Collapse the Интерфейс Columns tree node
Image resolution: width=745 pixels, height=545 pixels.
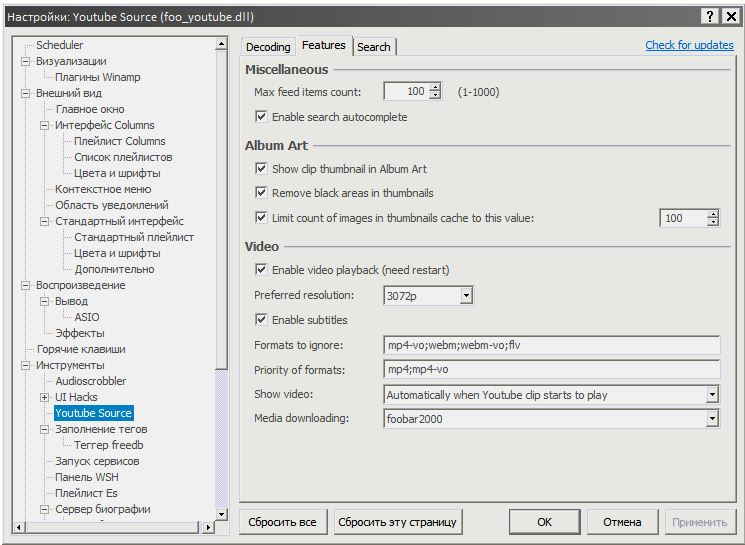pos(44,125)
